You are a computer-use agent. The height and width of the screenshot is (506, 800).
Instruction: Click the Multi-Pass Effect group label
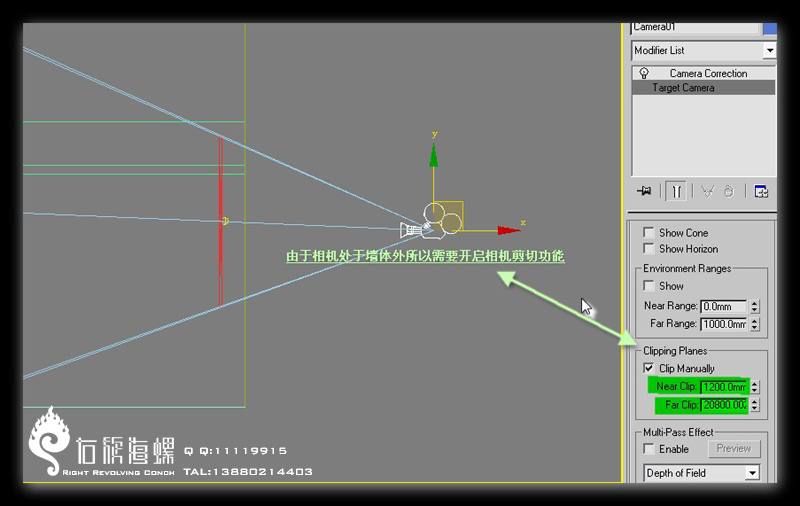(678, 432)
